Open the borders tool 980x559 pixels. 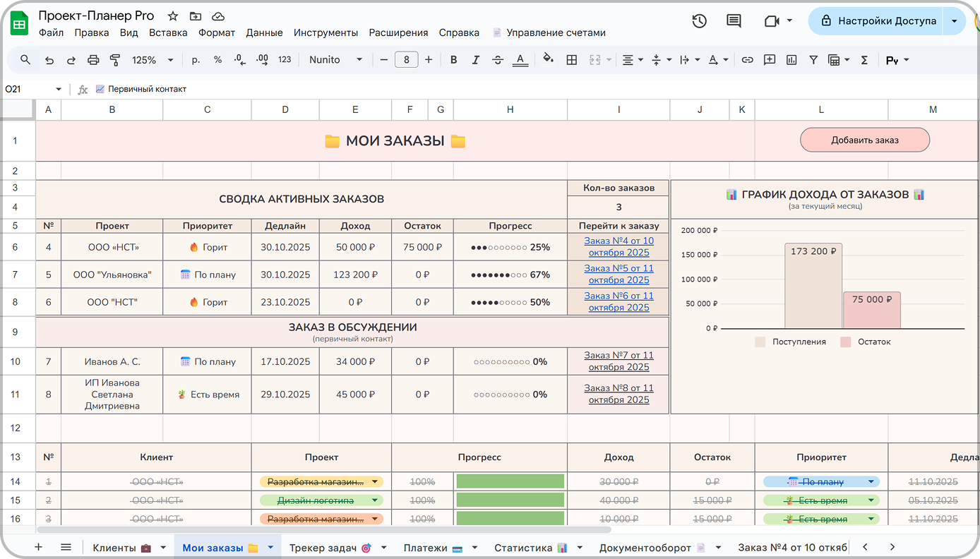(572, 60)
